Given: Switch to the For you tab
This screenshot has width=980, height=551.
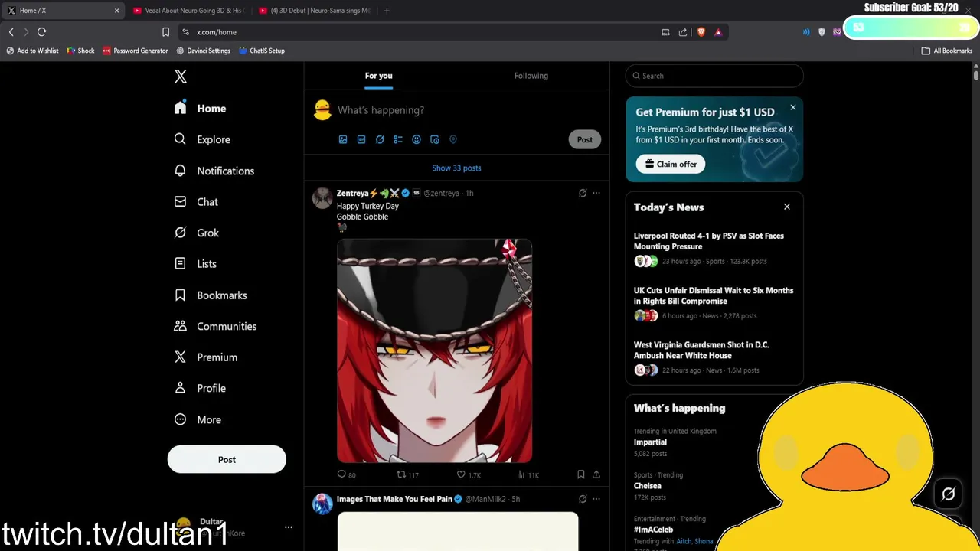Looking at the screenshot, I should 378,76.
